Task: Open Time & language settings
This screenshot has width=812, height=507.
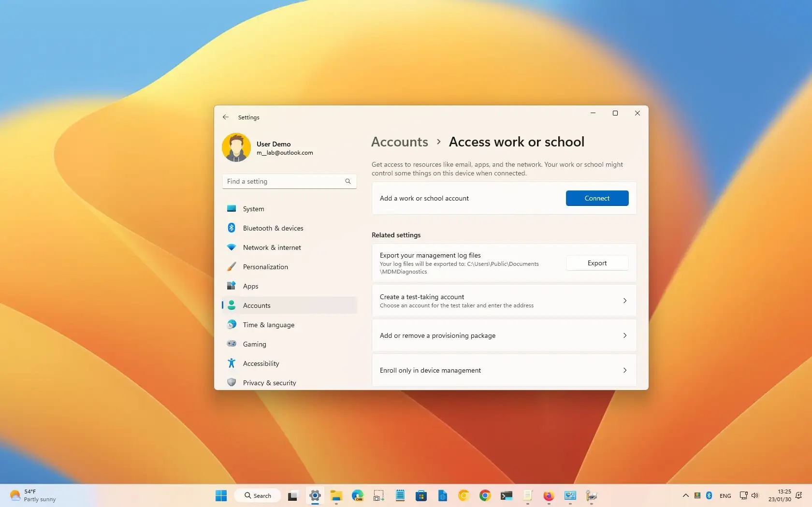Action: [x=289, y=325]
